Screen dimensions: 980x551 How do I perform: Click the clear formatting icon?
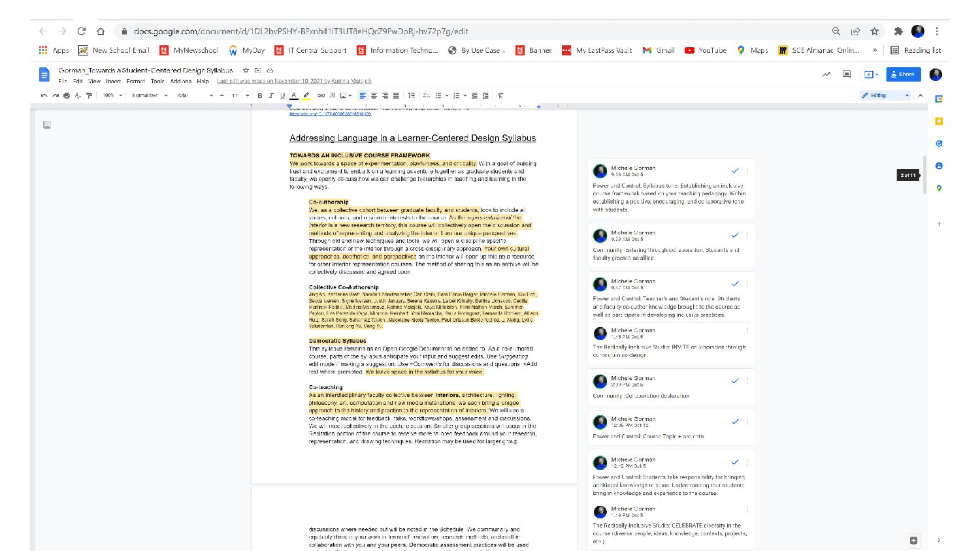click(x=500, y=95)
